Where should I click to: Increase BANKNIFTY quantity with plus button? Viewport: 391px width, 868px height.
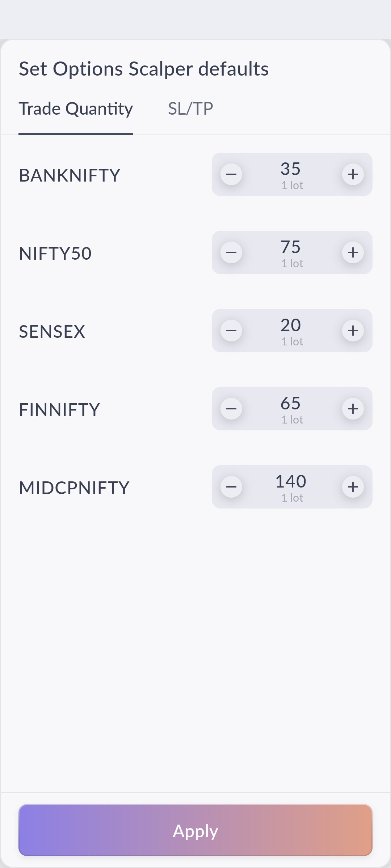point(353,174)
